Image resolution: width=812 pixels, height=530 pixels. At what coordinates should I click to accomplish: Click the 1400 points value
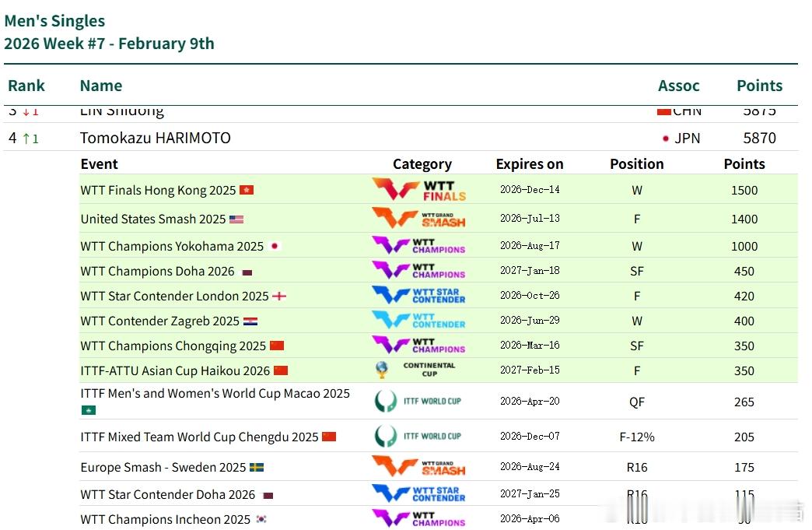click(744, 219)
